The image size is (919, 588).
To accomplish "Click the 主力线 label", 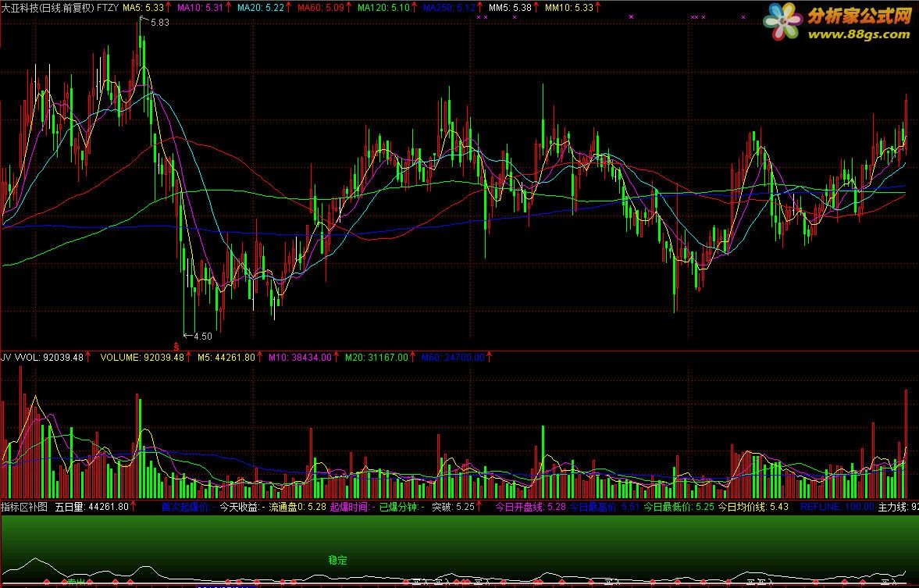I will coord(893,507).
